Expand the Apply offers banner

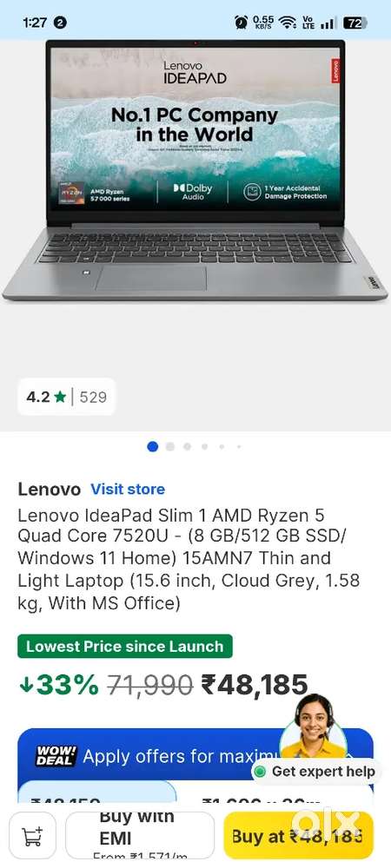tap(195, 756)
